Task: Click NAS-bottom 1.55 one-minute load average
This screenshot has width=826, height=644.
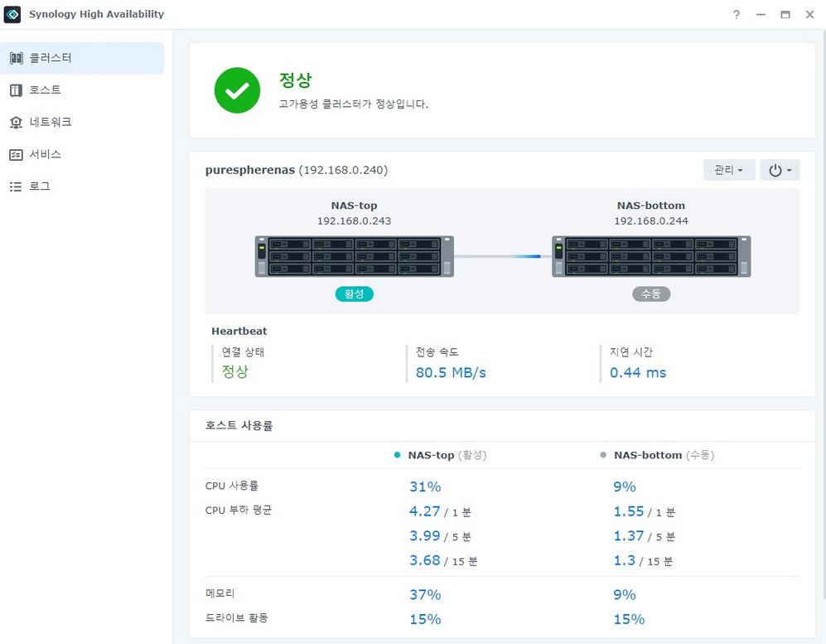Action: tap(629, 511)
